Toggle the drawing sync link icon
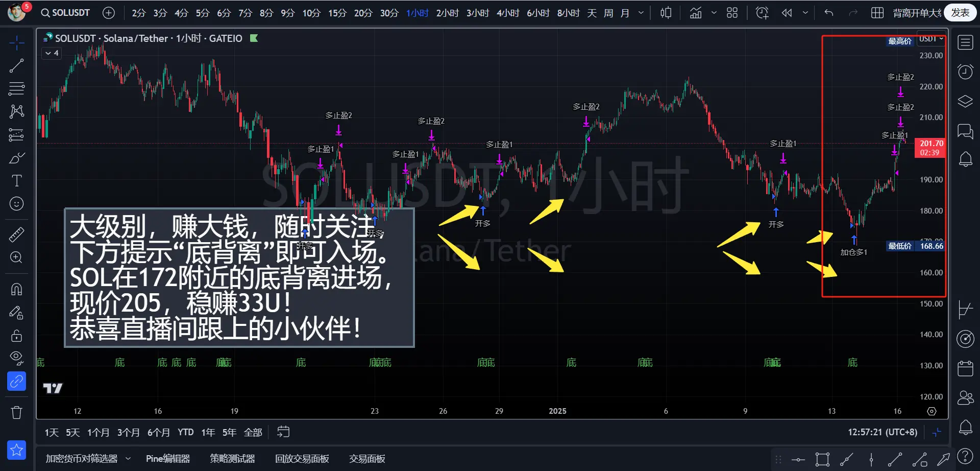Image resolution: width=980 pixels, height=471 pixels. pos(16,381)
